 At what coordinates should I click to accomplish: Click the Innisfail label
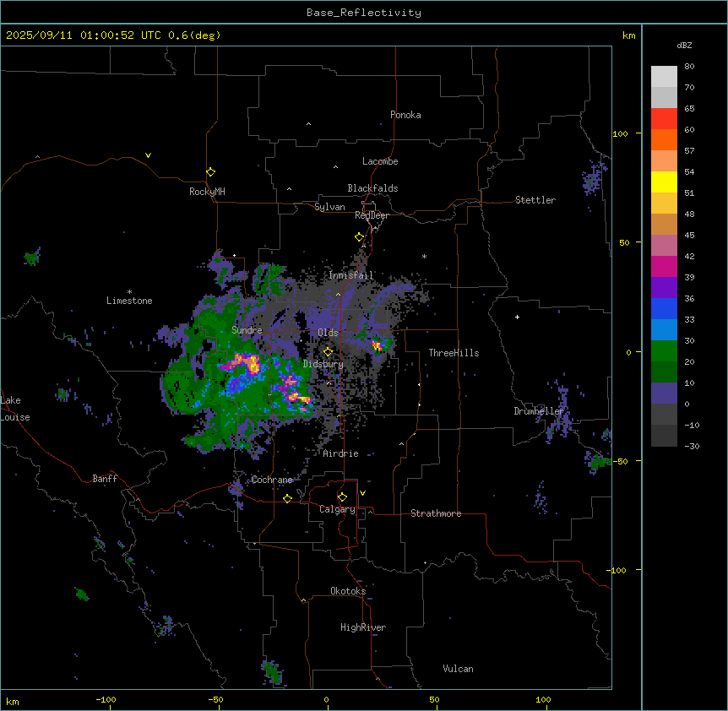350,275
